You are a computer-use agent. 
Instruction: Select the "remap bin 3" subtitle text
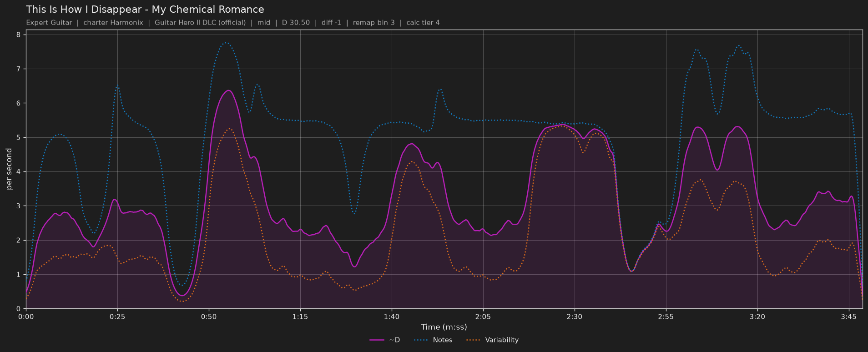[374, 23]
